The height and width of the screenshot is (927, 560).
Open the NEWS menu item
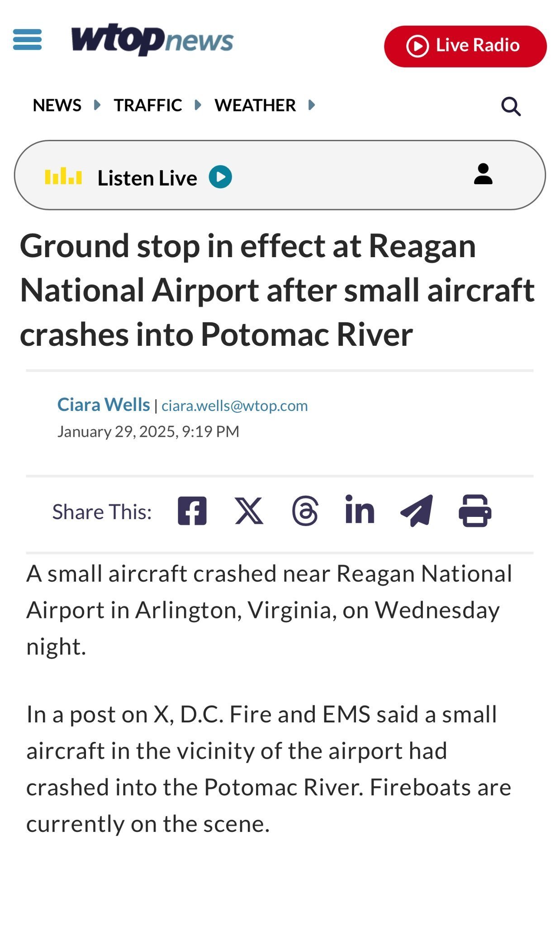(x=57, y=105)
